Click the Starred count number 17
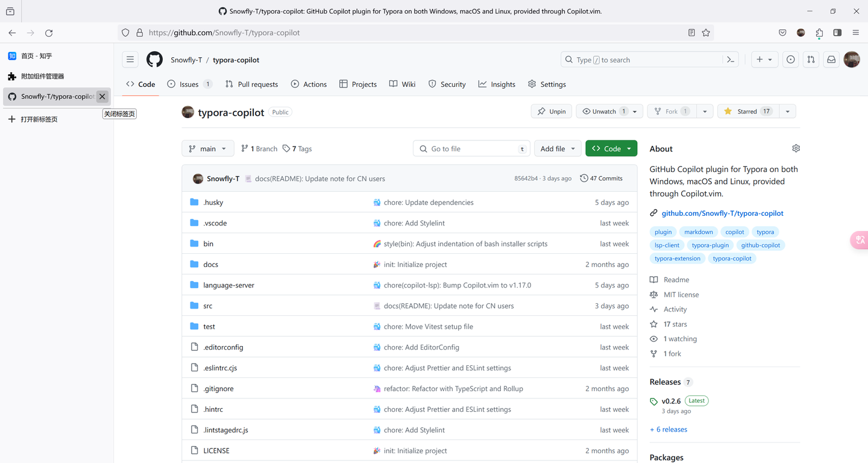 [766, 111]
